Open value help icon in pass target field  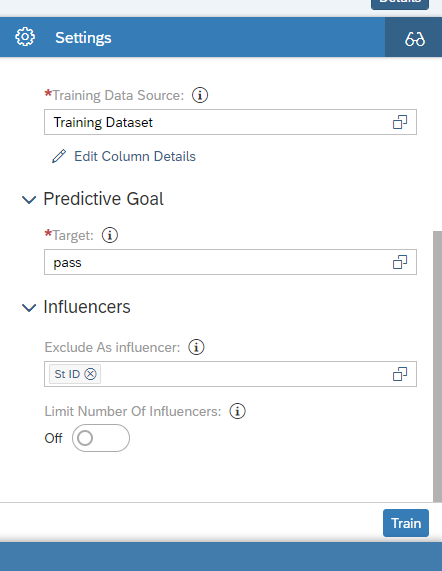pyautogui.click(x=400, y=262)
